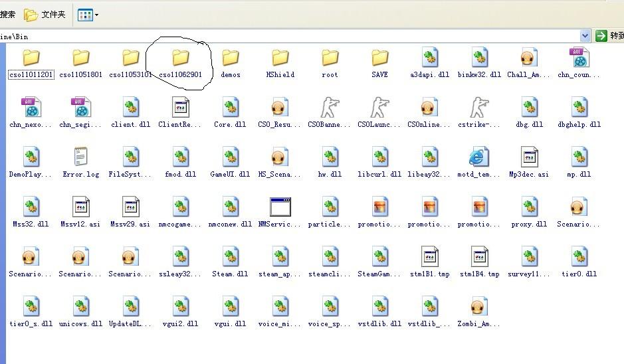Select the CSOLaunc... launcher icon
The height and width of the screenshot is (364, 624).
pos(379,108)
